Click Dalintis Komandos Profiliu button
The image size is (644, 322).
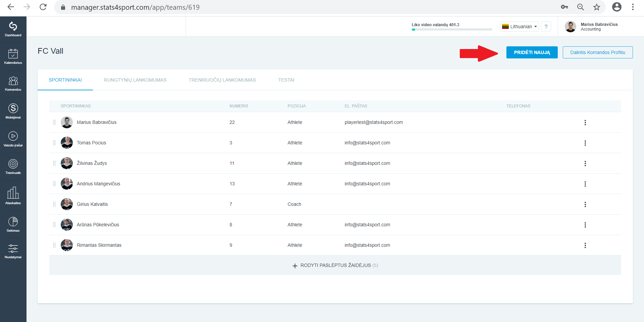[x=598, y=52]
